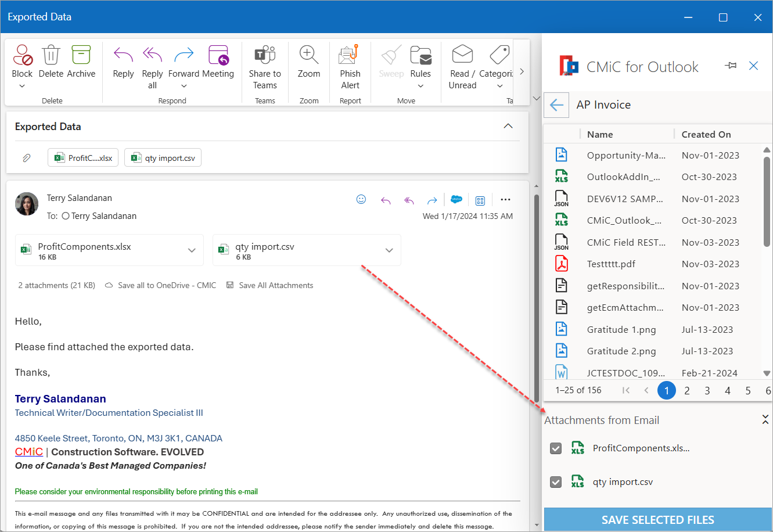Viewport: 773px width, 532px height.
Task: Click the Block sender icon
Action: 22,55
